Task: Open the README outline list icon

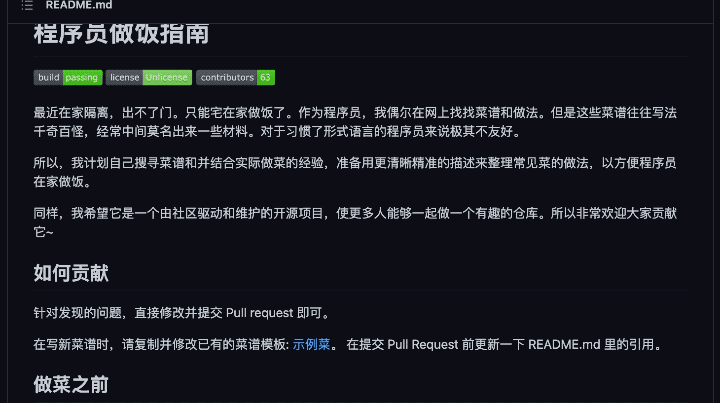Action: click(x=27, y=6)
